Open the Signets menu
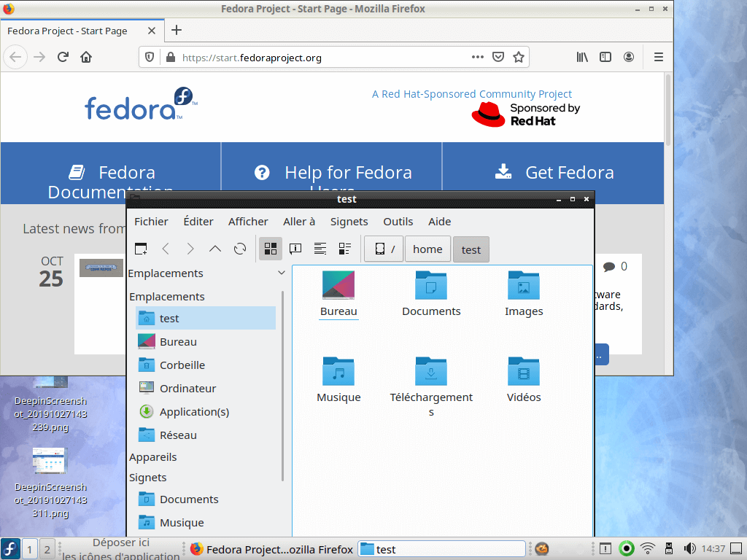 349,222
